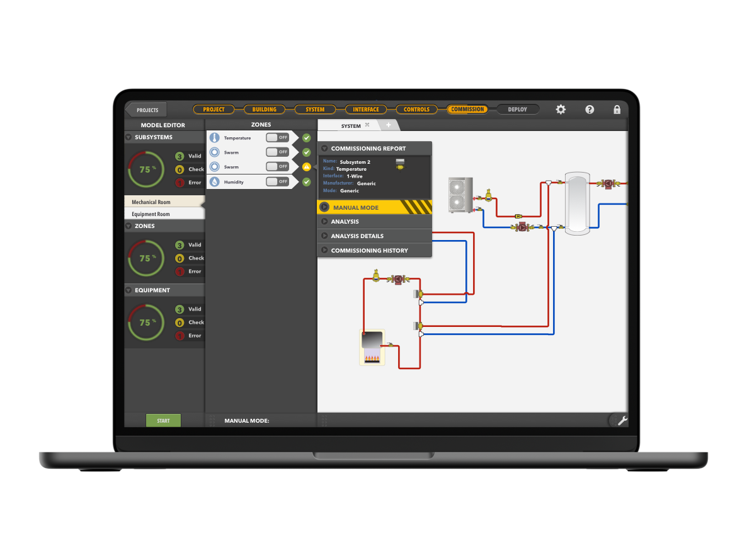
Task: Click the lock icon in the top bar
Action: 617,109
